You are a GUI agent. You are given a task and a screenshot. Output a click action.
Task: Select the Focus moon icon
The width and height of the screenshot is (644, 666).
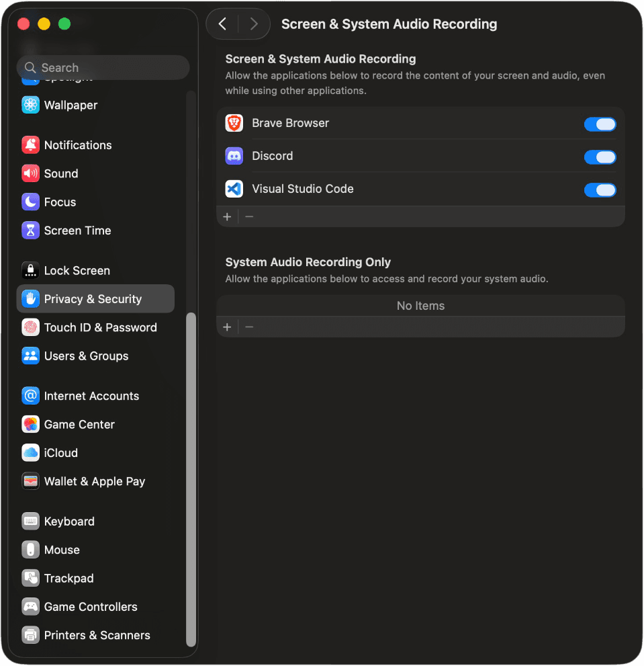click(31, 202)
